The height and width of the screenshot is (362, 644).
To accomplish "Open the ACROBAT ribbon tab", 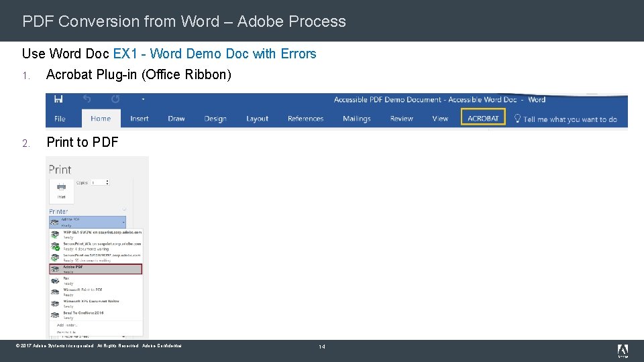I will point(483,118).
